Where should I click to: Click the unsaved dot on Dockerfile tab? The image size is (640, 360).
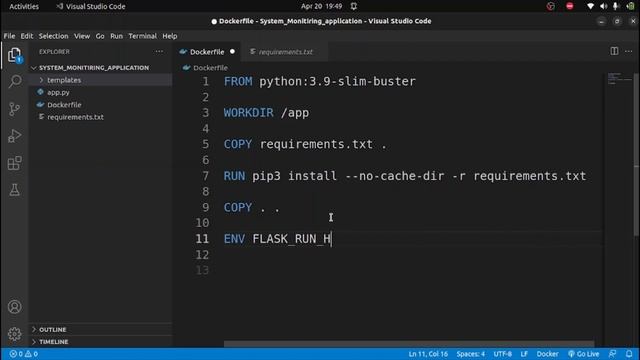[232, 52]
